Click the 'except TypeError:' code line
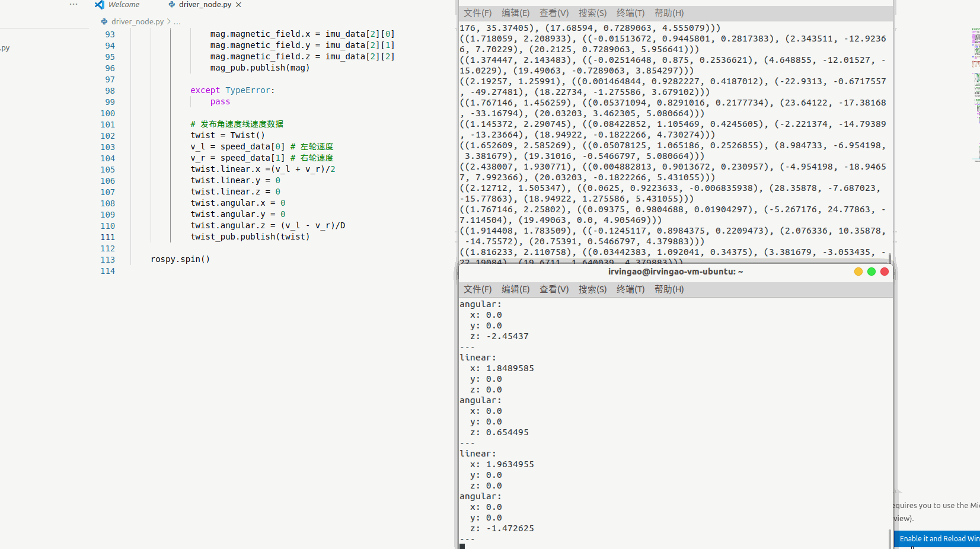Image resolution: width=980 pixels, height=549 pixels. click(232, 90)
